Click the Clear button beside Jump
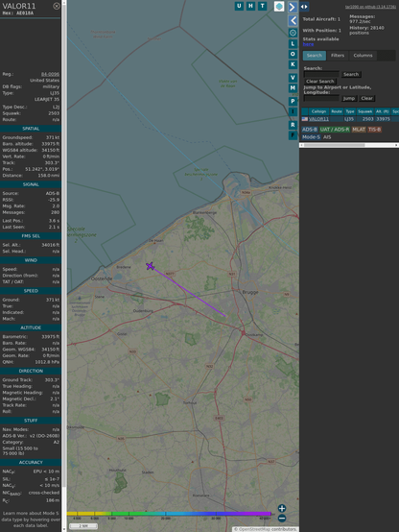The image size is (399, 532). click(366, 98)
